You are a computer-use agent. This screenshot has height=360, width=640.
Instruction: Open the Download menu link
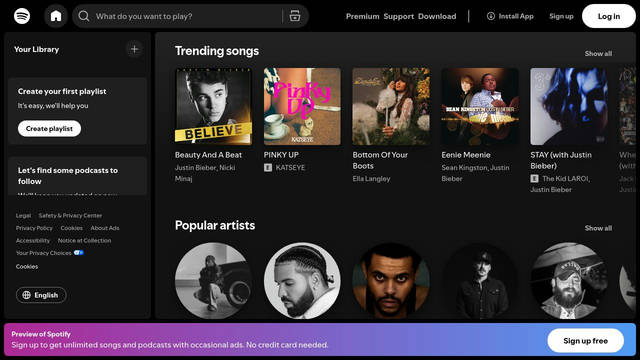pyautogui.click(x=437, y=16)
